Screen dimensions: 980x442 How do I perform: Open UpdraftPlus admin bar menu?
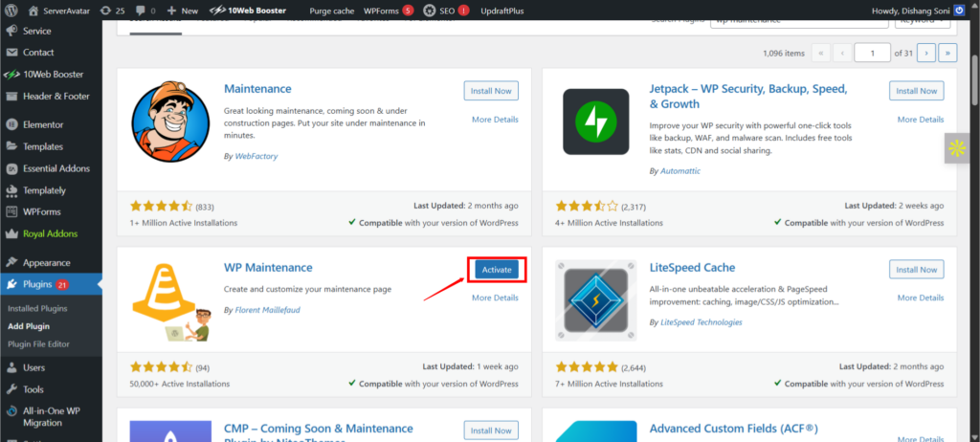point(501,11)
